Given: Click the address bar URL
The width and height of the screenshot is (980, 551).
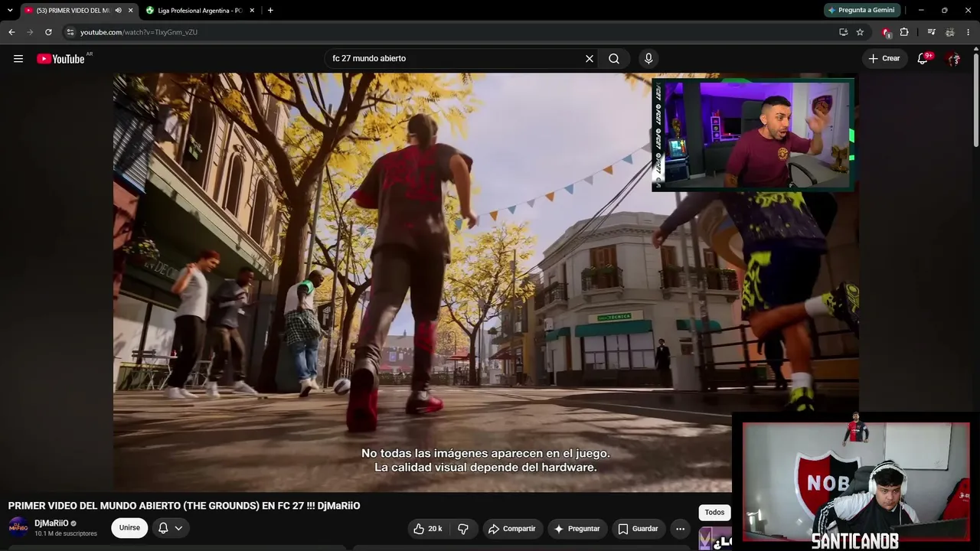Looking at the screenshot, I should 139,32.
